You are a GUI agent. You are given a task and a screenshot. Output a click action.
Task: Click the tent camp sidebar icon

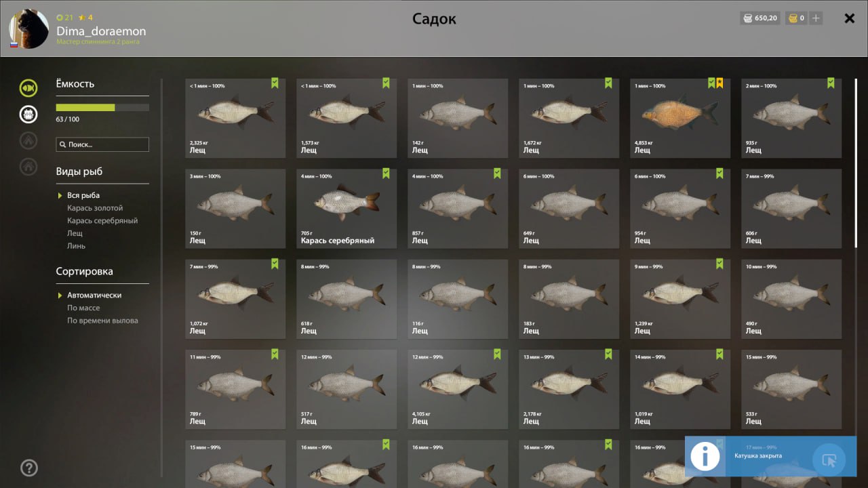tap(28, 140)
